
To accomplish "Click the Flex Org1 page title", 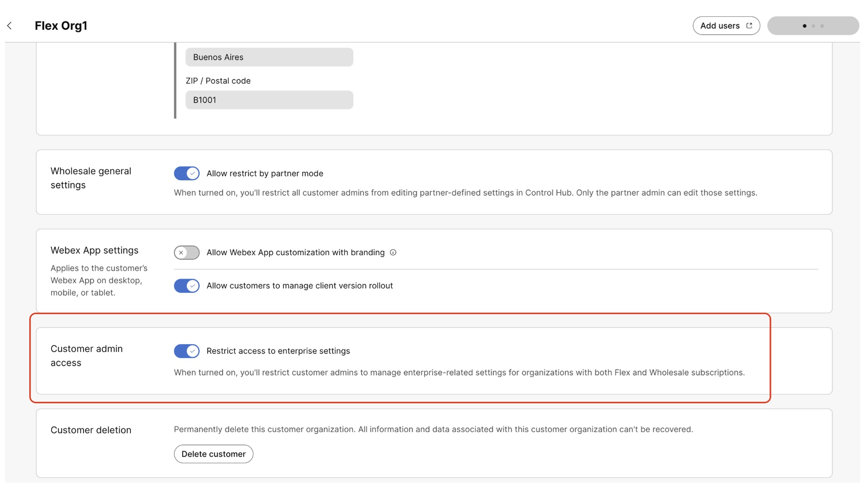I will pos(61,26).
